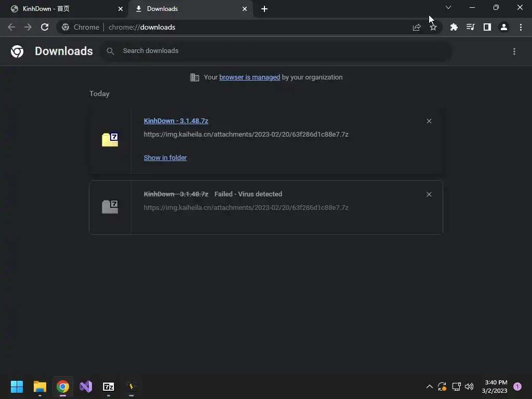This screenshot has height=399, width=532.
Task: Open the media controls icon
Action: [470, 27]
